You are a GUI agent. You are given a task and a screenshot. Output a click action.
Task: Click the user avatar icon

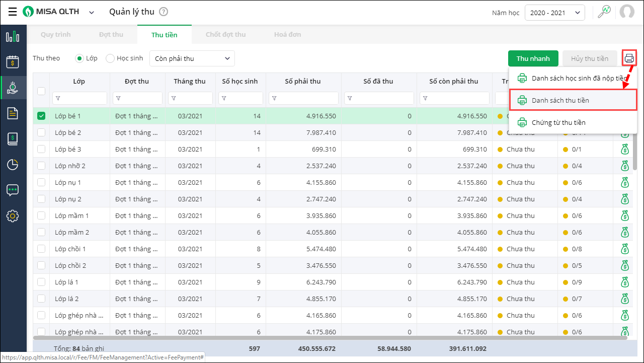coord(627,12)
